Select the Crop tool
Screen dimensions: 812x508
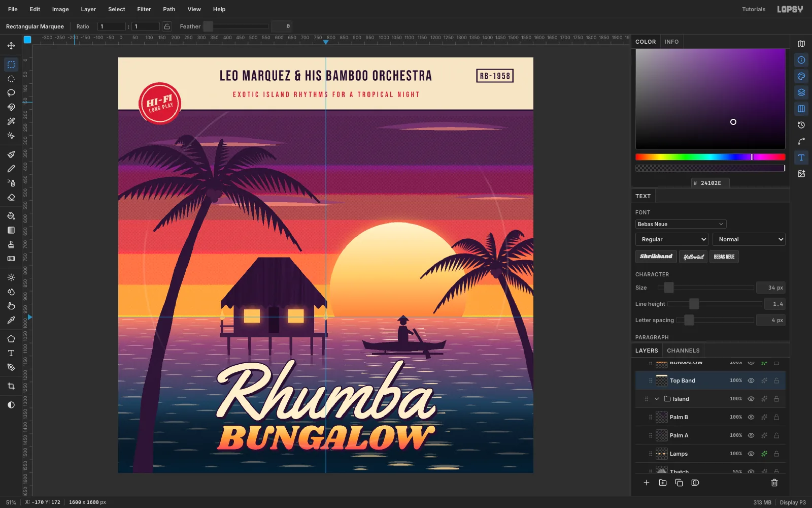pyautogui.click(x=11, y=386)
